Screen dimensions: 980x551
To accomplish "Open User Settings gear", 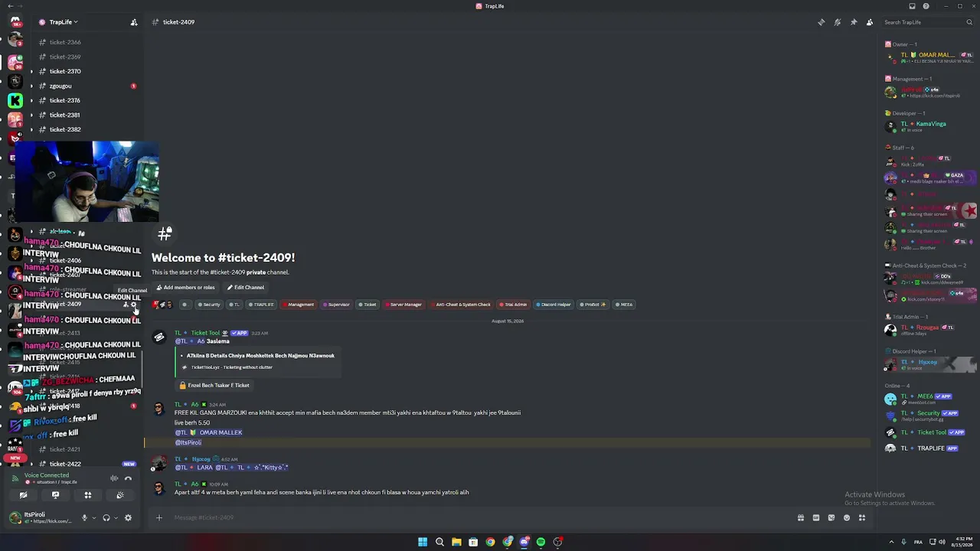I will click(129, 518).
